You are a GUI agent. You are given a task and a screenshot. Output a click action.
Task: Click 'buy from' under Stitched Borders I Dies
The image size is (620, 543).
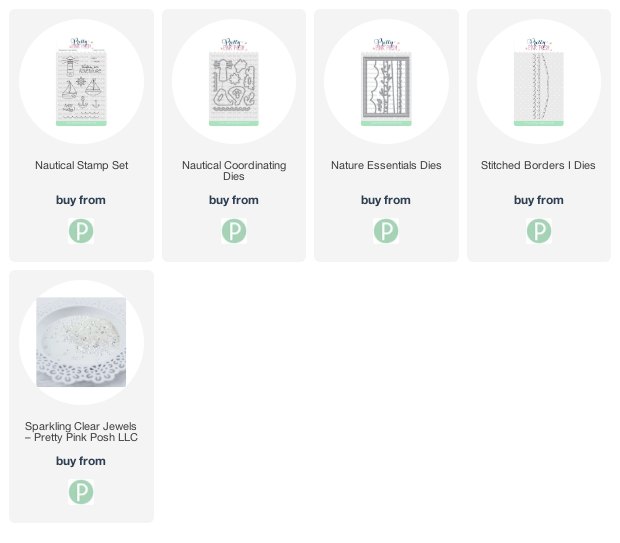(539, 200)
